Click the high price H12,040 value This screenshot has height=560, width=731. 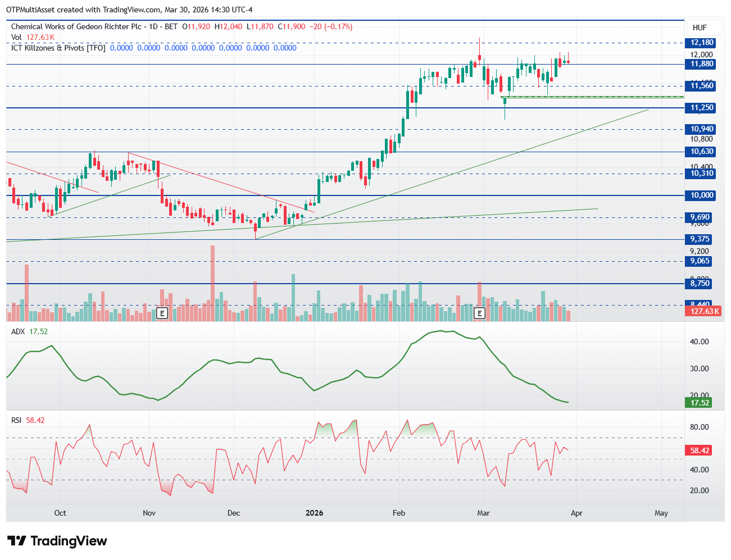229,26
